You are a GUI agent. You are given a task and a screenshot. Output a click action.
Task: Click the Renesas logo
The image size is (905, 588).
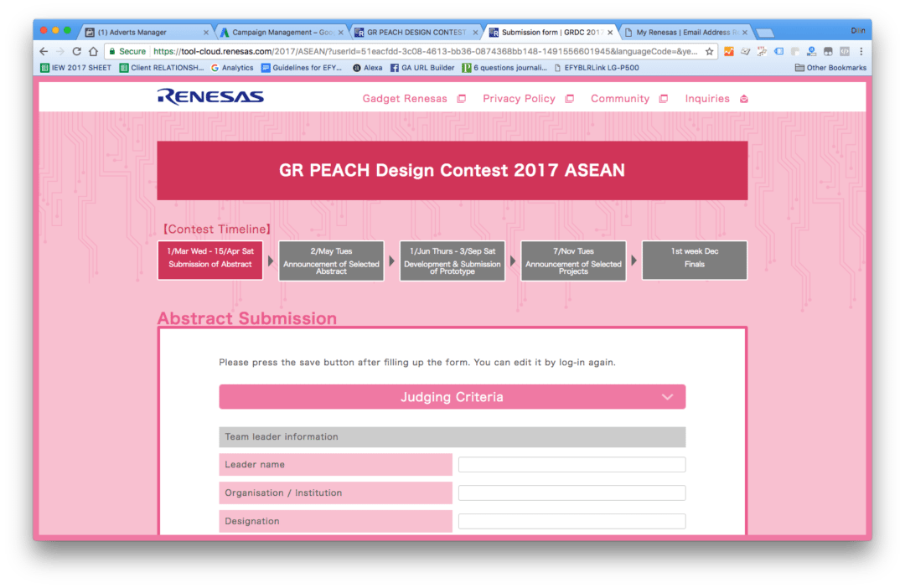pos(210,97)
